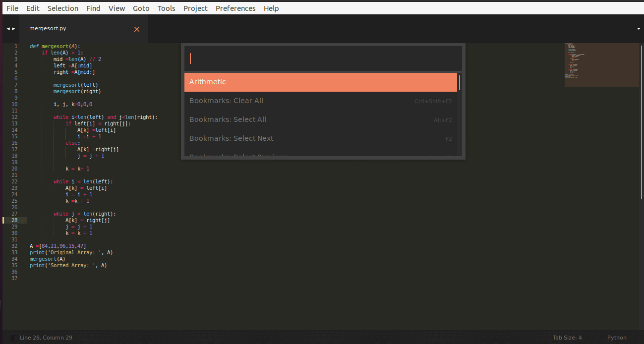644x344 pixels.
Task: Open the File menu
Action: pyautogui.click(x=12, y=8)
